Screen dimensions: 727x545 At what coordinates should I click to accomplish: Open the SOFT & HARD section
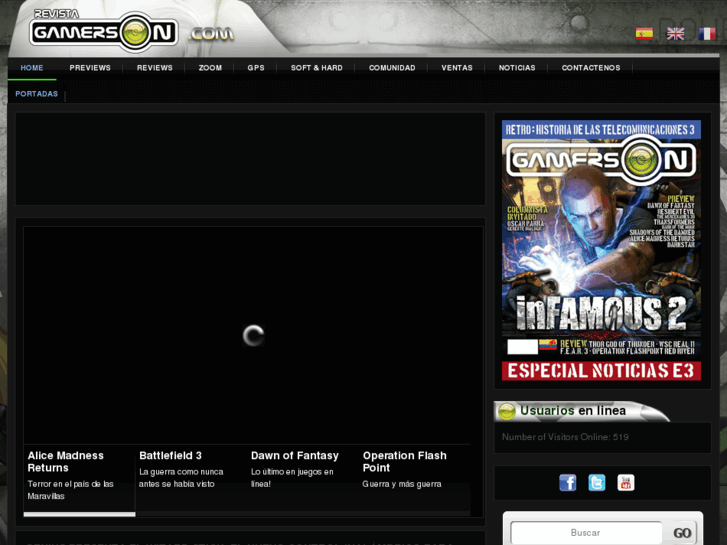click(317, 68)
